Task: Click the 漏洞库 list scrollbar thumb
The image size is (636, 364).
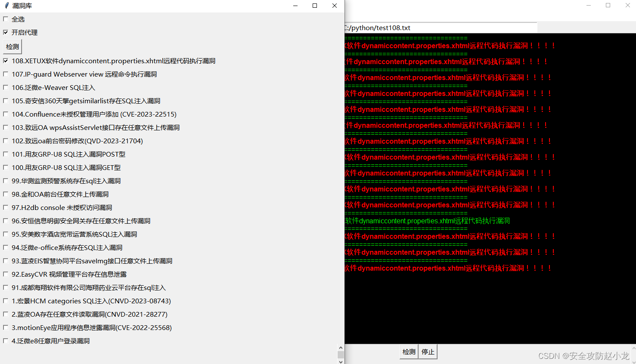Action: [x=341, y=355]
